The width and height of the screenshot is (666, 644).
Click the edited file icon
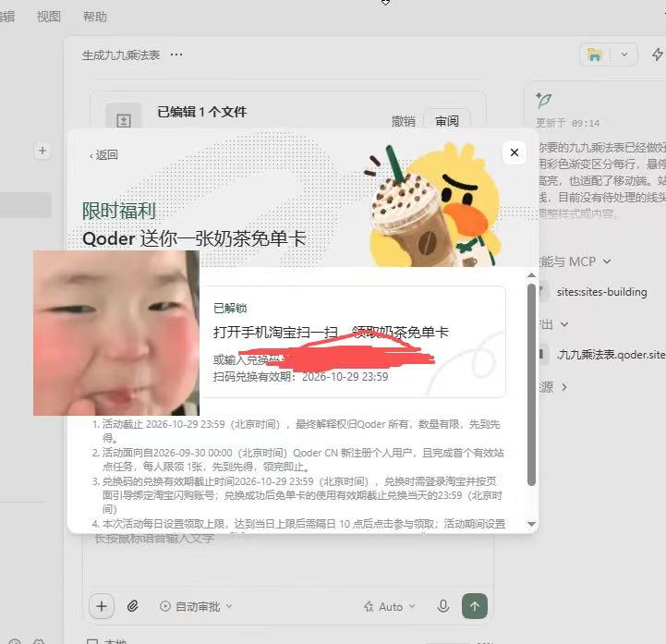(124, 119)
